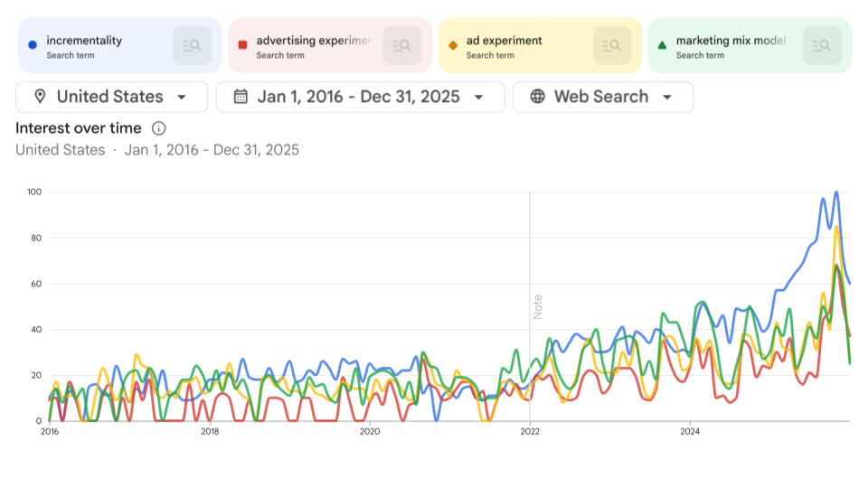Click the info icon beside Interest over time
Screen dimensions: 868x488
(159, 128)
